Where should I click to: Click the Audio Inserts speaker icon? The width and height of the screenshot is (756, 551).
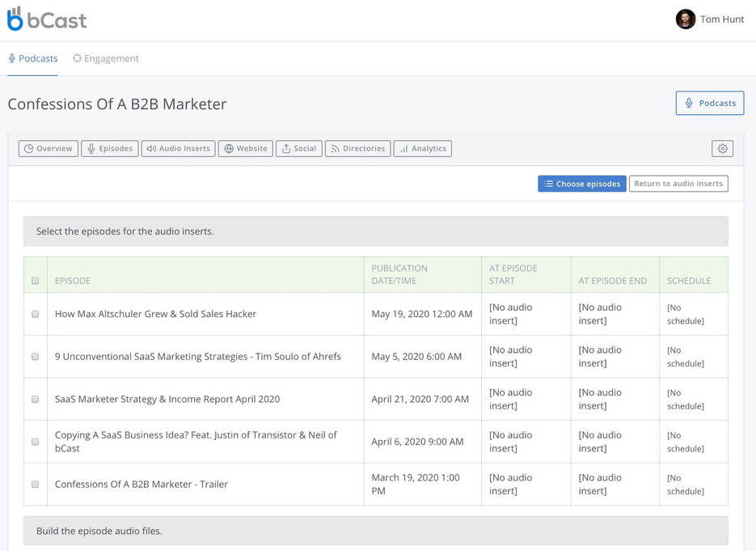click(x=150, y=148)
